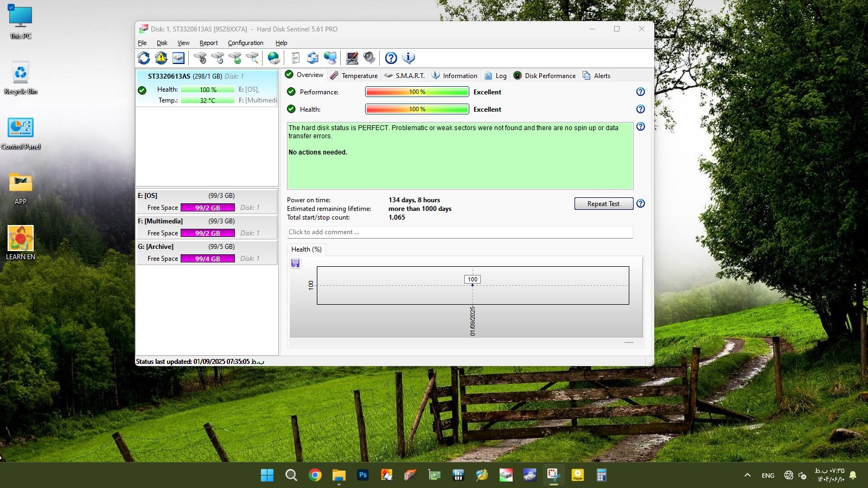Open the Configuration menu

coord(246,43)
